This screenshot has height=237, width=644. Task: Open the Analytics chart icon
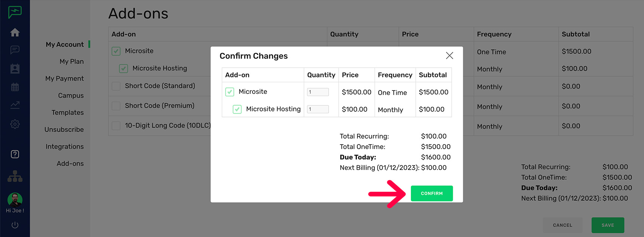[15, 105]
